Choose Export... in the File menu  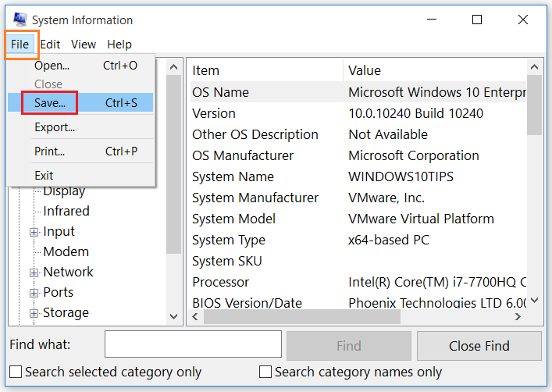80,127
